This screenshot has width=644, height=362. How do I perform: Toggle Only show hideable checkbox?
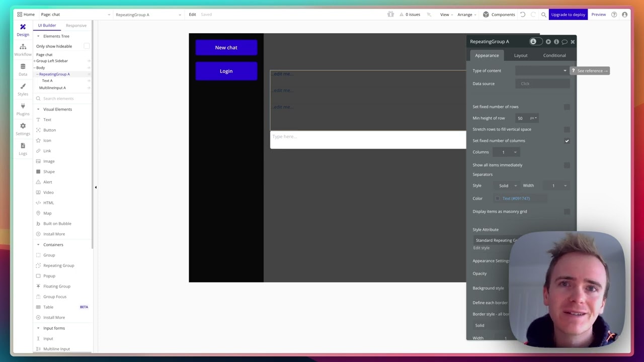click(x=87, y=46)
